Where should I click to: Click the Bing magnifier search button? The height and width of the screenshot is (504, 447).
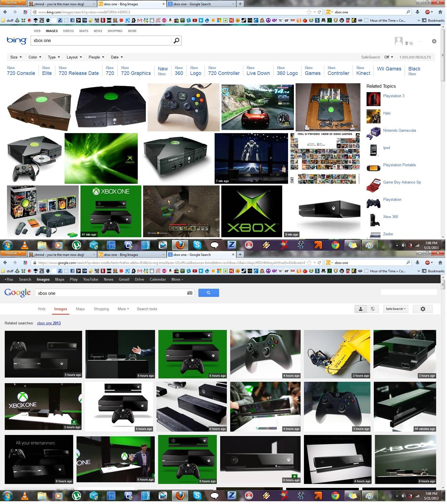[176, 41]
